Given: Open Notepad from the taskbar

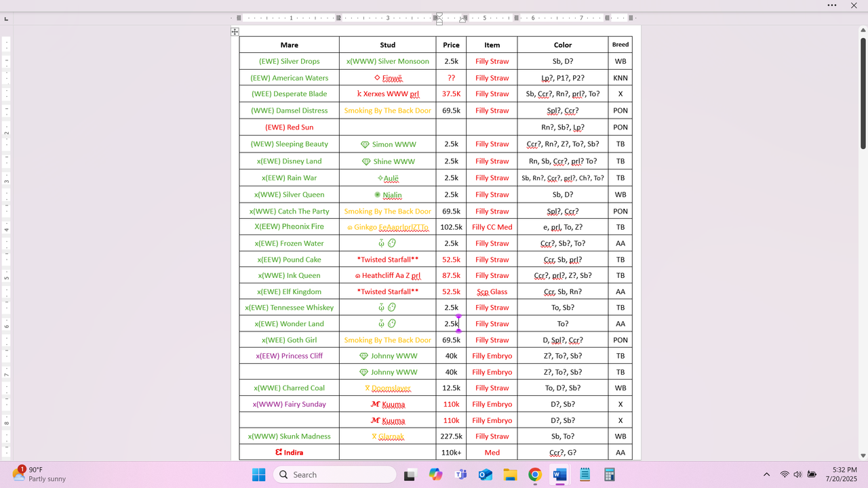Looking at the screenshot, I should (585, 474).
